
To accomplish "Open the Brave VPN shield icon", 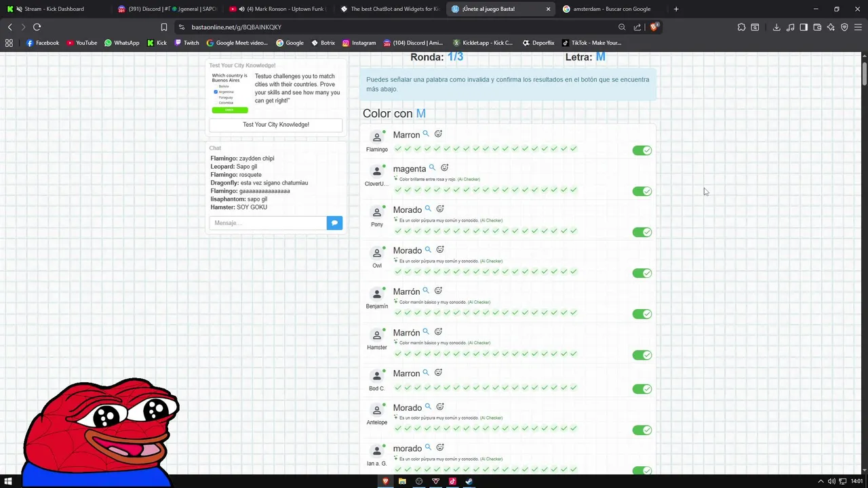I will [844, 27].
